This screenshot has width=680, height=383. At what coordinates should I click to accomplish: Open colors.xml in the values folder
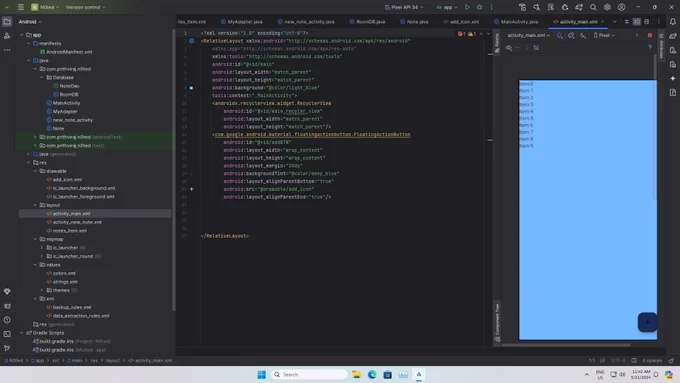pyautogui.click(x=64, y=273)
